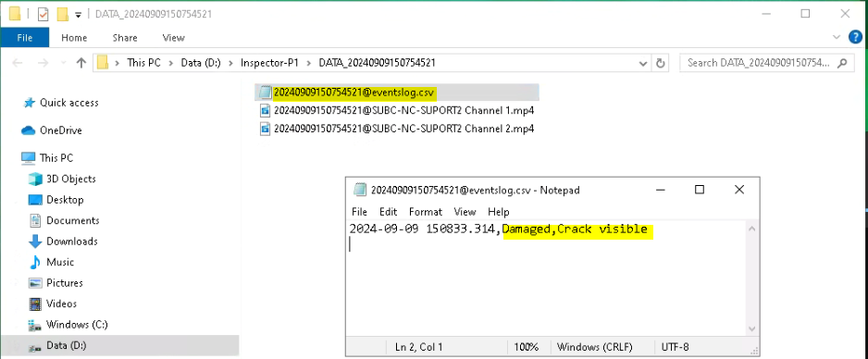Open the Music library icon
Screen dimensions: 868x359
click(x=35, y=262)
